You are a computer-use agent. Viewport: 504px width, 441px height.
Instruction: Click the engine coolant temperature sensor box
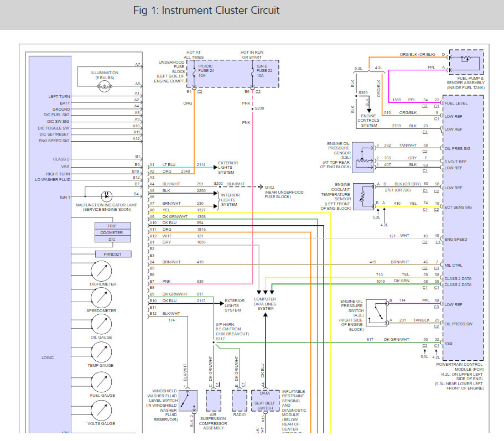[x=363, y=197]
